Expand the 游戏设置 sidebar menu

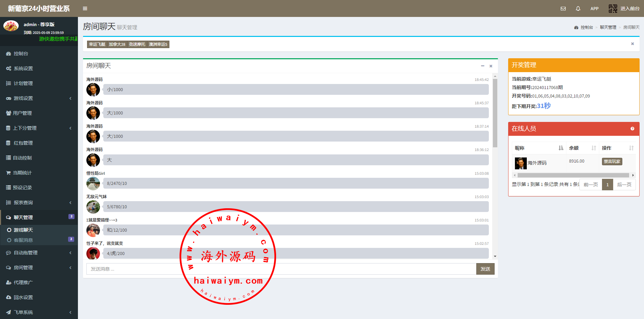pos(23,98)
